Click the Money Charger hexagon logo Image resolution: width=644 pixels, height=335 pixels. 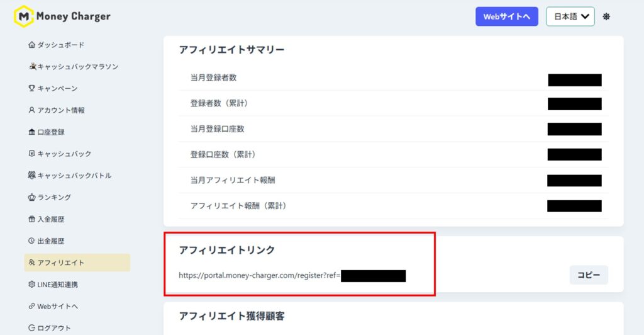tap(24, 17)
